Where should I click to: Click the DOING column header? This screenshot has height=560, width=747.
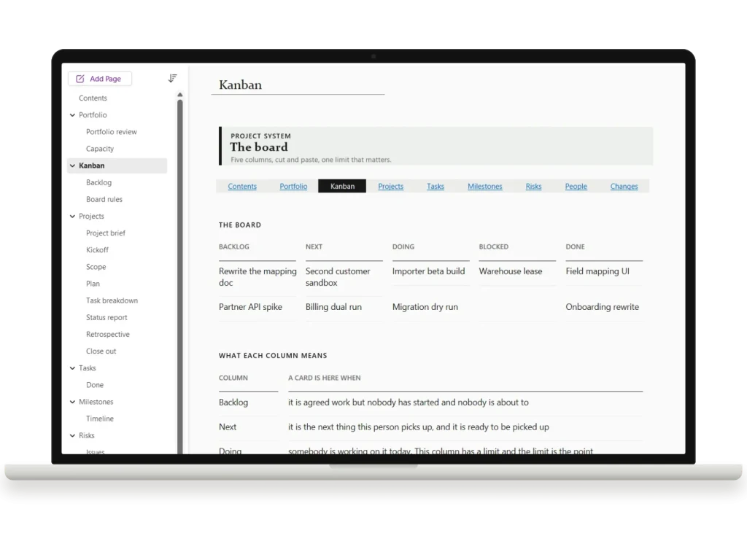[403, 246]
